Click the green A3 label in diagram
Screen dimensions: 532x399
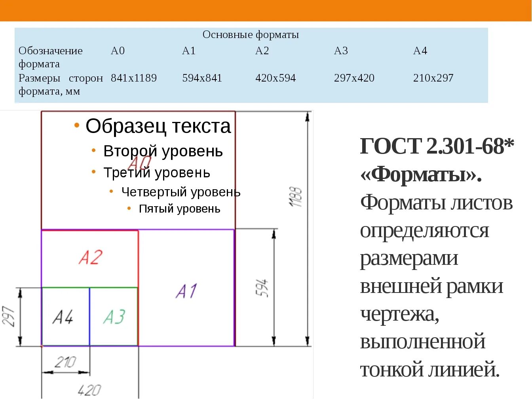tap(114, 317)
